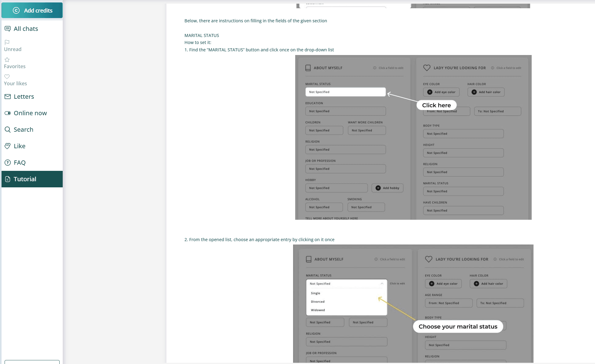This screenshot has height=364, width=595.
Task: Open the Search page
Action: [x=32, y=130]
